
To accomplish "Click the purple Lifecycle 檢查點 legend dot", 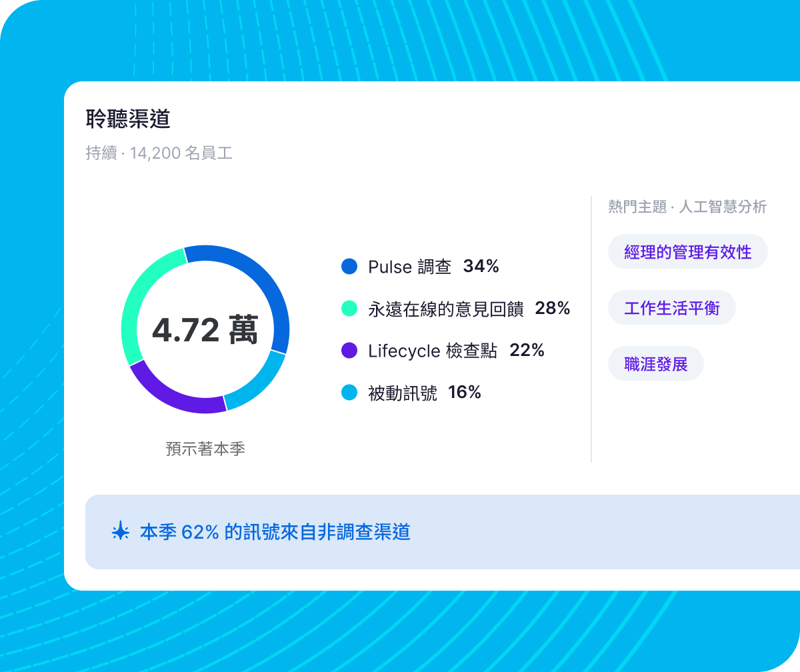I will coord(349,351).
